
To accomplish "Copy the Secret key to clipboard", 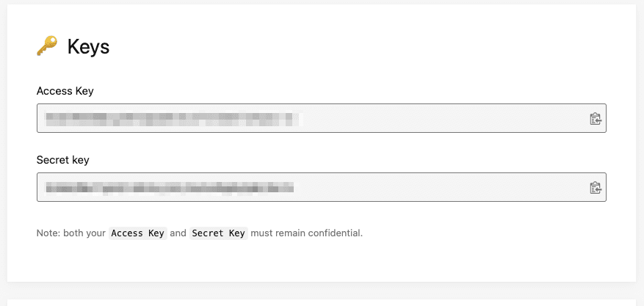I will tap(596, 188).
